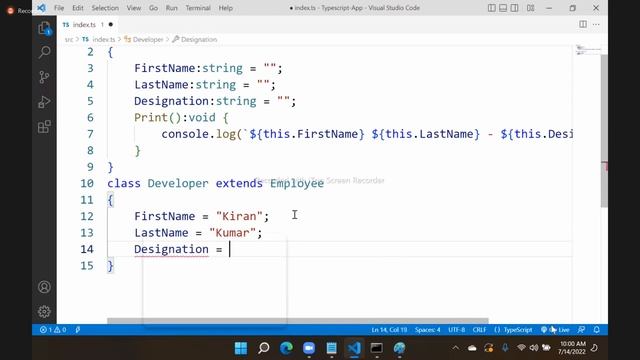Open the terminal app in taskbar
The width and height of the screenshot is (640, 360).
click(376, 348)
